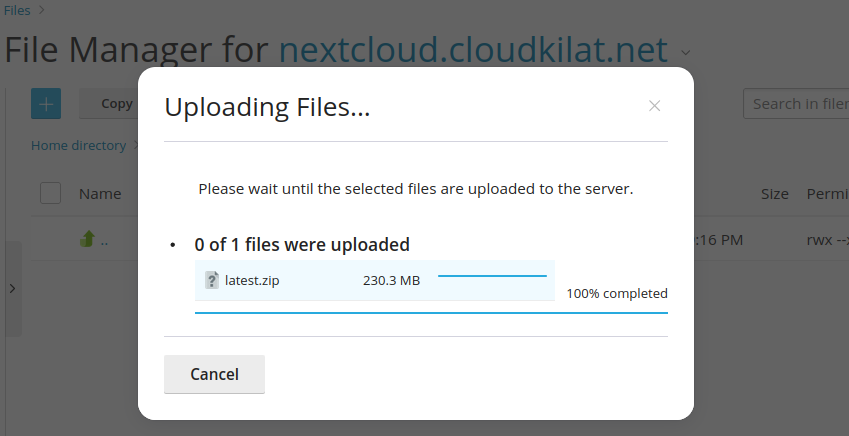Close the Uploading Files dialog with X
The image size is (849, 436).
(655, 106)
